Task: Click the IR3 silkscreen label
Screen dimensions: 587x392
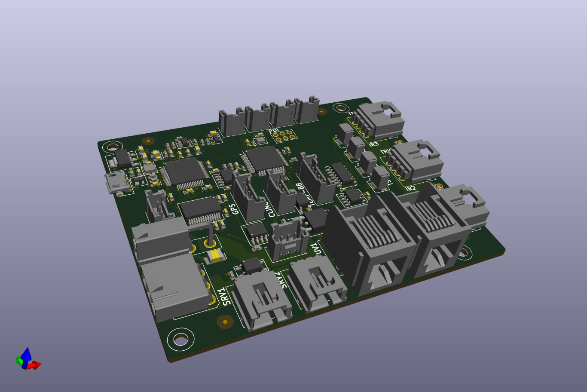Action: coord(373,144)
